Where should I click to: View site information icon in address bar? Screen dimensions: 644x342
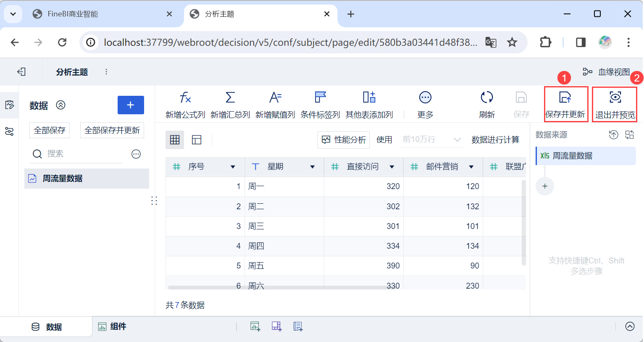[90, 42]
